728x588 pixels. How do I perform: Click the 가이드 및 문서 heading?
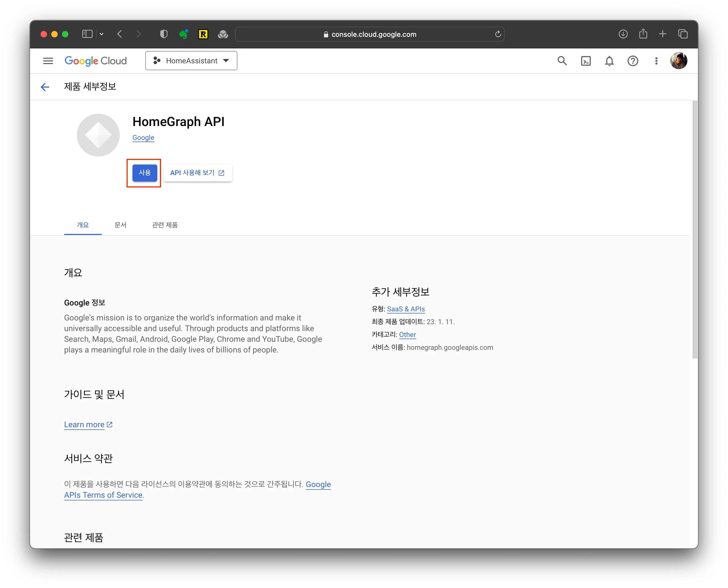(94, 394)
